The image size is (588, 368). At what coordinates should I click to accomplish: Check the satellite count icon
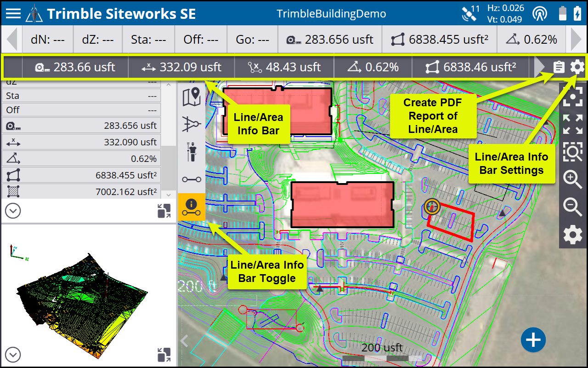pos(470,13)
